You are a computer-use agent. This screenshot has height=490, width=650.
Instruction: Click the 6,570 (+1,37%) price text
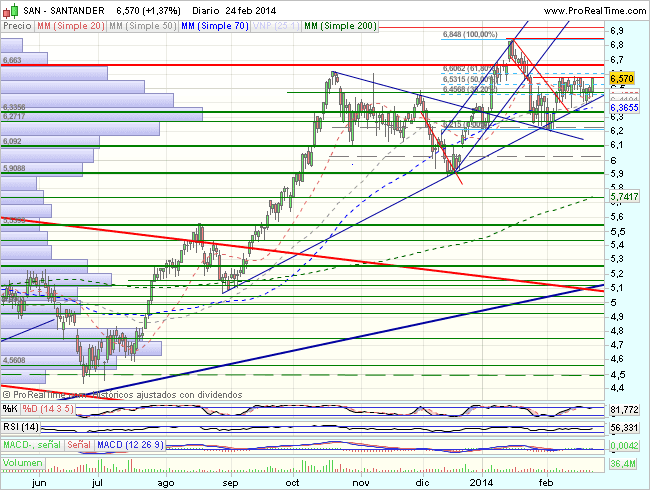(148, 10)
